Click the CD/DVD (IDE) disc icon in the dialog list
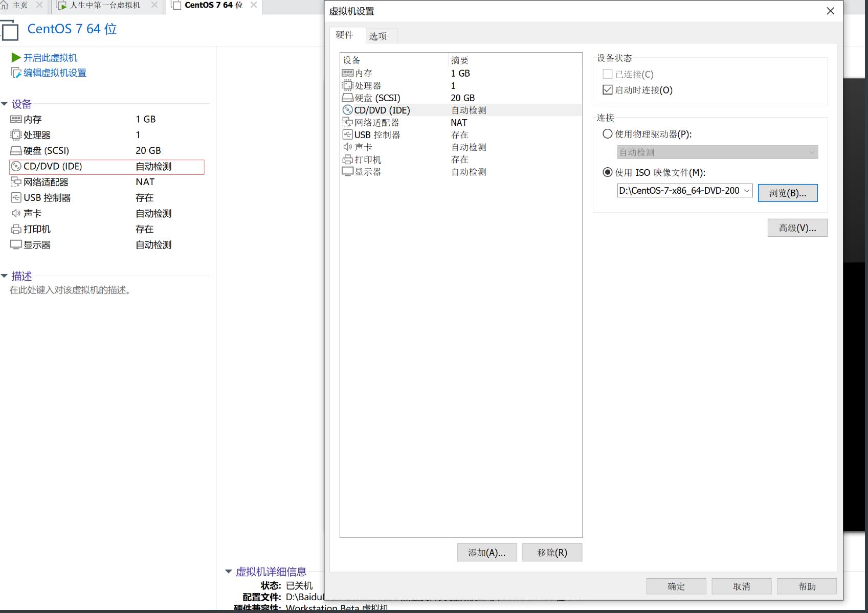This screenshot has width=868, height=613. 347,110
